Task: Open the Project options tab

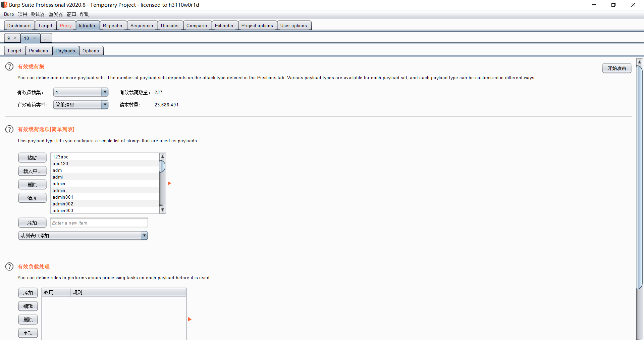Action: tap(257, 26)
